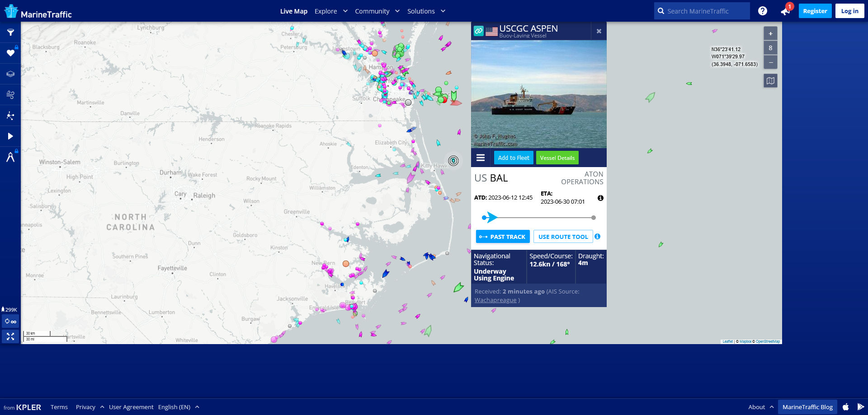
Task: Open the Leaflet attribution link
Action: (727, 341)
